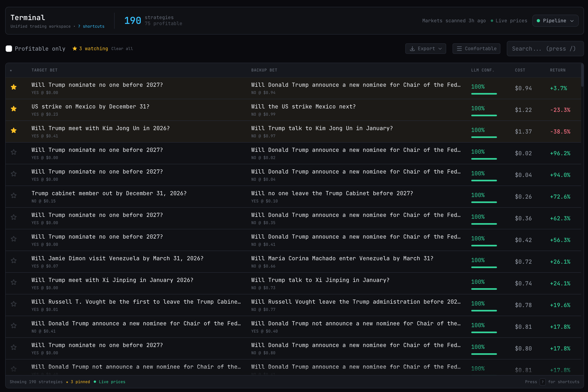This screenshot has height=392, width=588.
Task: Click the download icon in Export button
Action: click(x=412, y=49)
